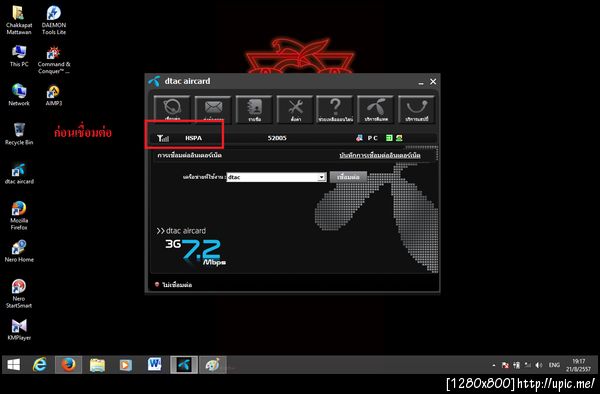Click the ENG language indicator
The height and width of the screenshot is (394, 600).
point(554,365)
